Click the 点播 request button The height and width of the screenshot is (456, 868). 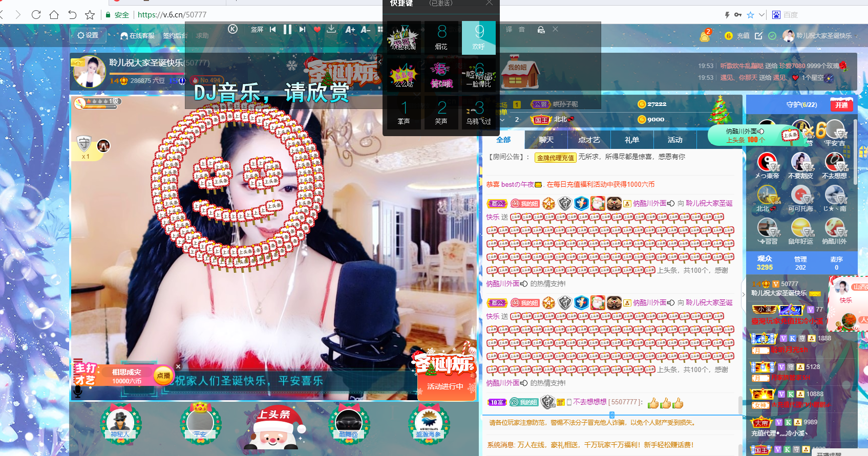[x=163, y=376]
